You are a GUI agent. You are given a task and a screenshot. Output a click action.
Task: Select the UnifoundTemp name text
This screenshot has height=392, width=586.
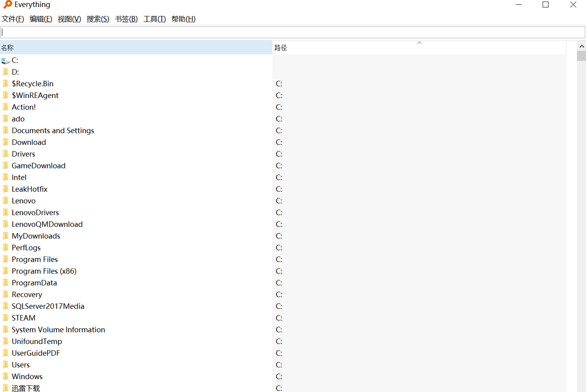pyautogui.click(x=37, y=341)
